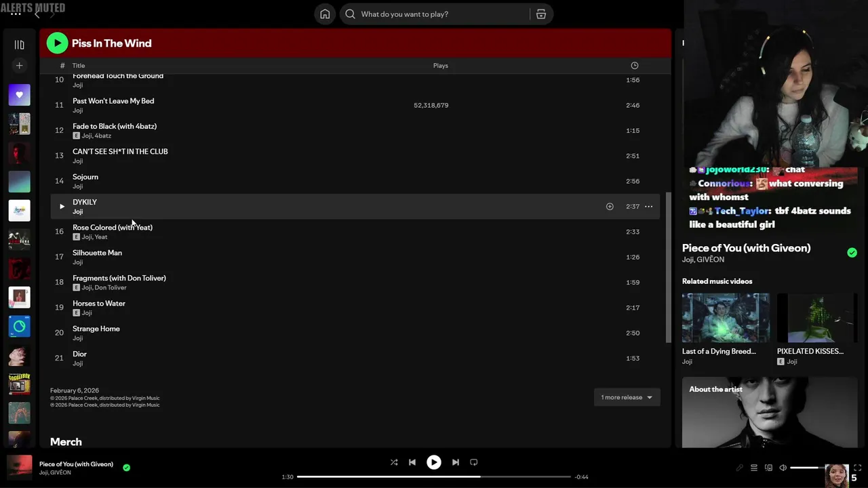Open lyrics microphone icon
Screen dimensions: 868x488
click(739, 468)
